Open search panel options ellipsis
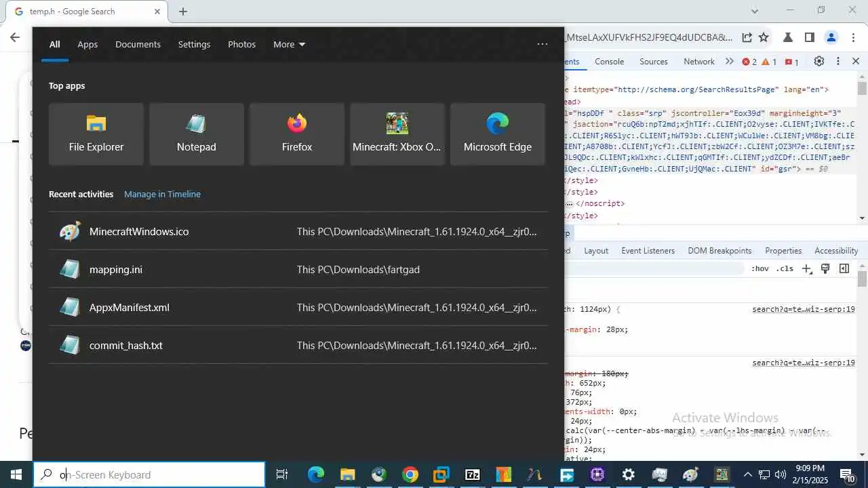 (542, 44)
